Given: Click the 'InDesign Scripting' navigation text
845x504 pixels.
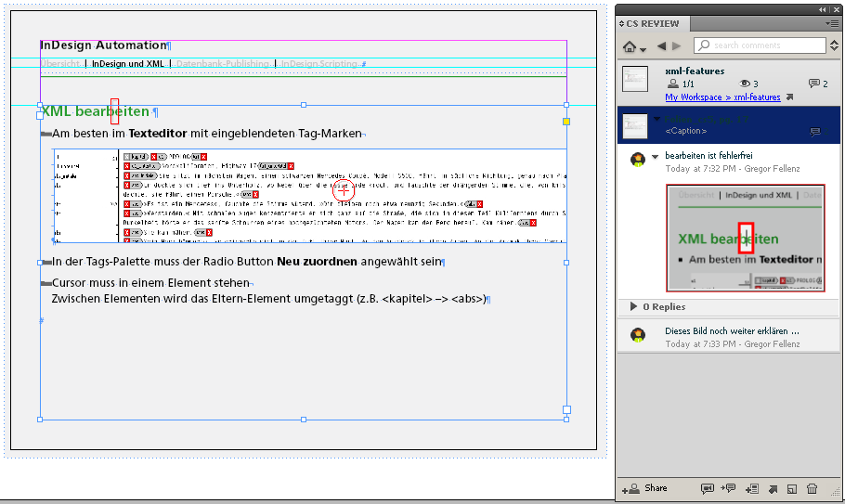Looking at the screenshot, I should click(x=319, y=63).
